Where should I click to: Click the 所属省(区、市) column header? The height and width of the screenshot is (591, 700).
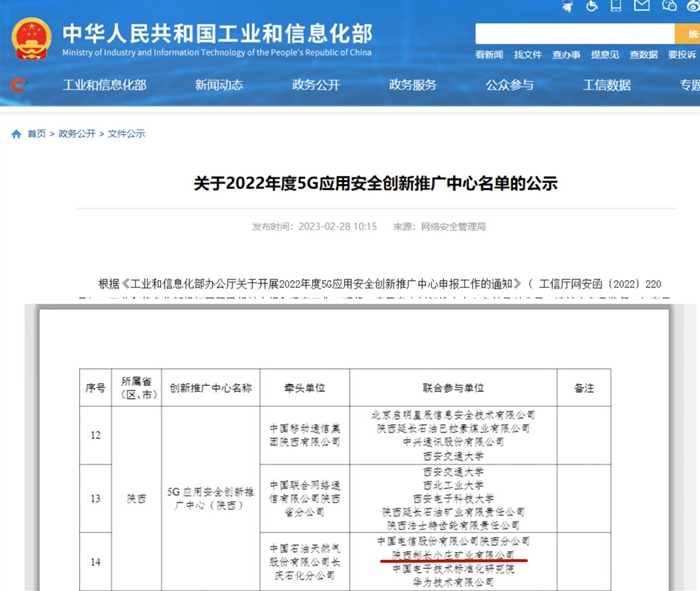click(137, 388)
